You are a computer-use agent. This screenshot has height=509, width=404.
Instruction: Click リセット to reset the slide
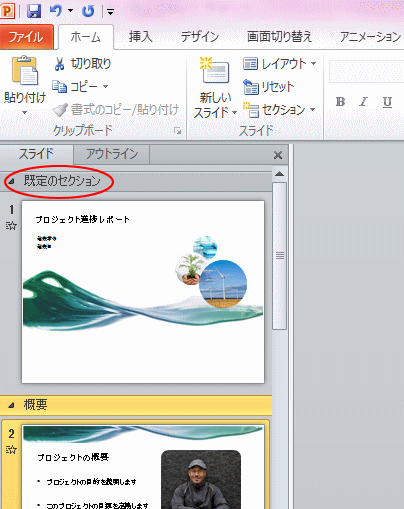[x=269, y=87]
